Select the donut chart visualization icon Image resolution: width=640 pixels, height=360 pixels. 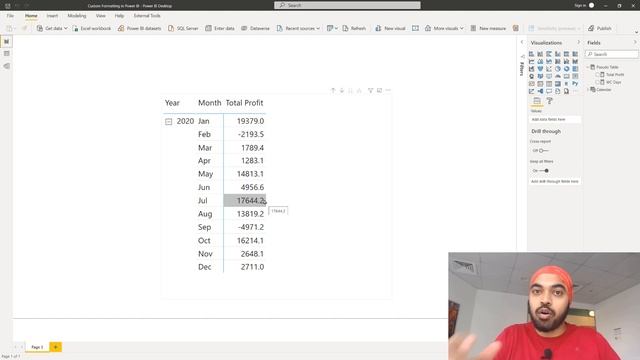pos(567,69)
